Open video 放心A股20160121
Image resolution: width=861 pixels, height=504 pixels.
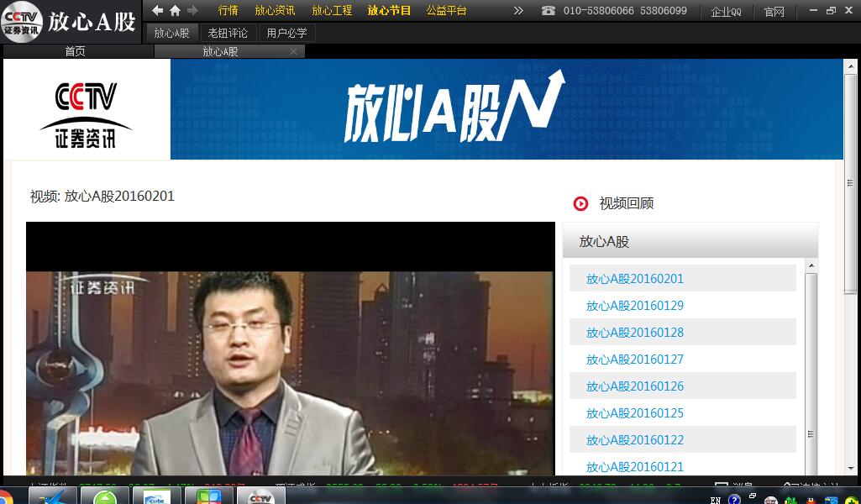pyautogui.click(x=635, y=467)
